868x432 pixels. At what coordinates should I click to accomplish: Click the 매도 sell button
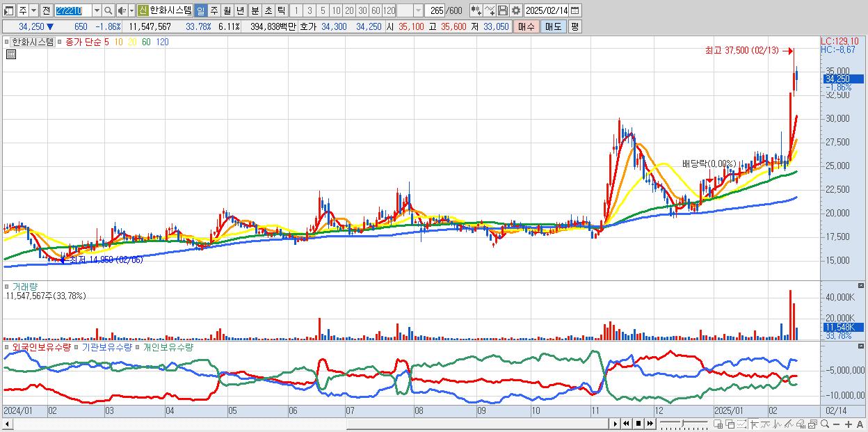pyautogui.click(x=553, y=26)
